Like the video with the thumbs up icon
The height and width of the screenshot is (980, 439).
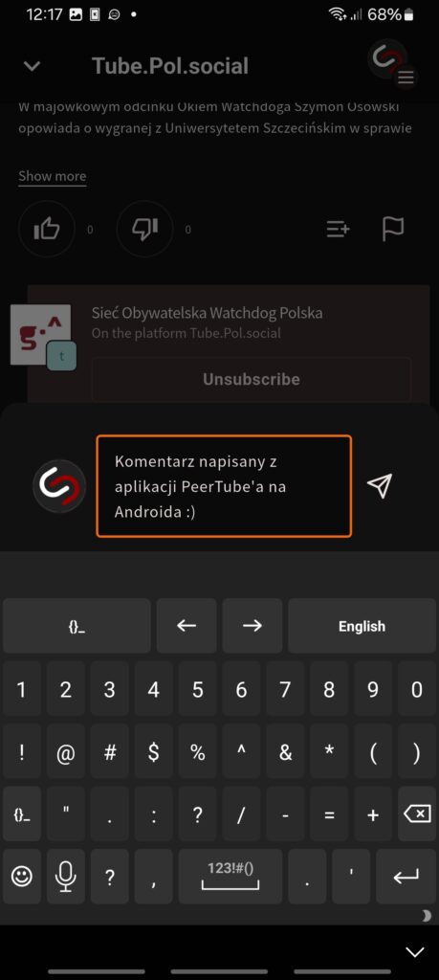(47, 230)
